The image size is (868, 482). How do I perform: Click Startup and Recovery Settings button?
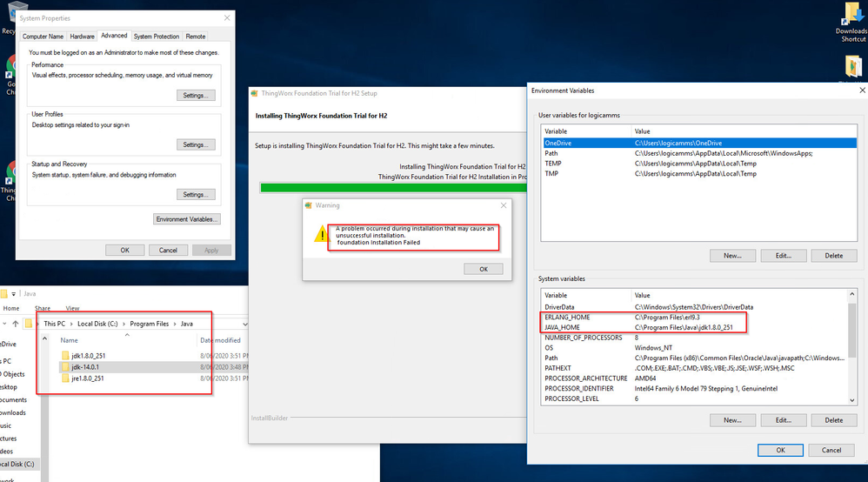[x=196, y=195]
